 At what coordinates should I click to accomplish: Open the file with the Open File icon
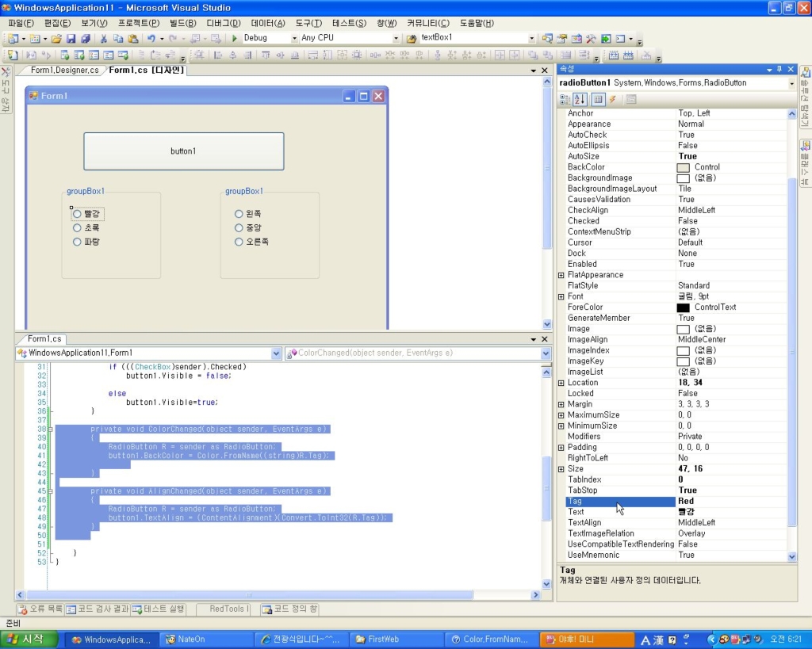click(x=56, y=38)
